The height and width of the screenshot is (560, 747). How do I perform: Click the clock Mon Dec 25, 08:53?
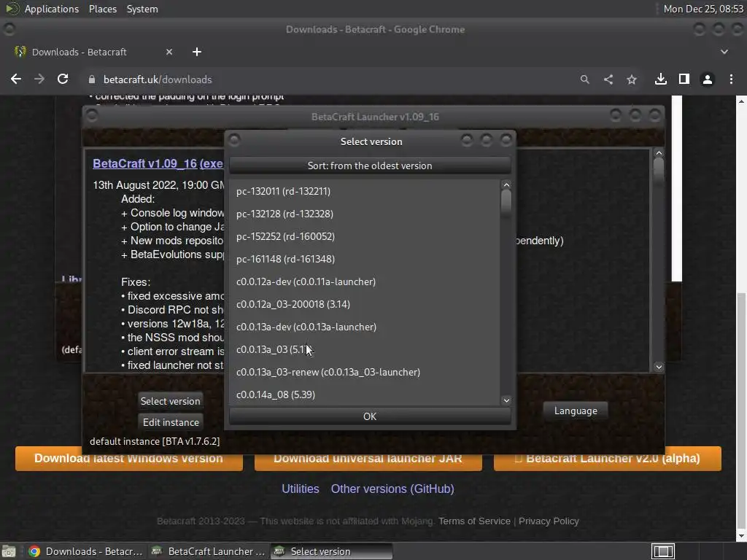(703, 9)
